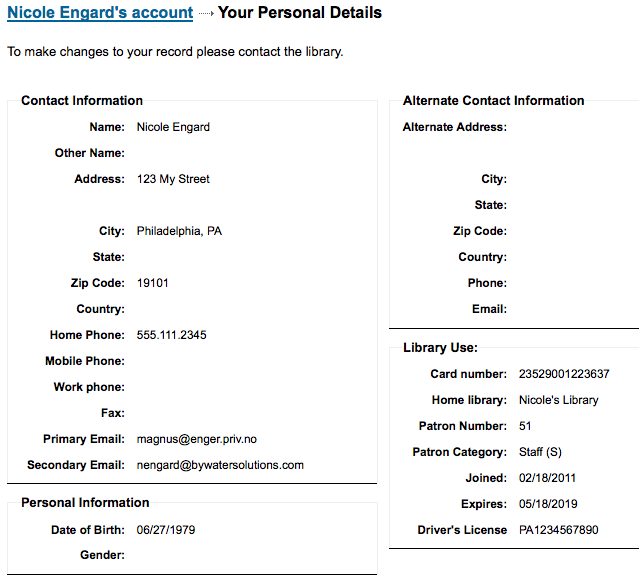639x584 pixels.
Task: Select the date of birth 06/27/1979
Action: (166, 530)
